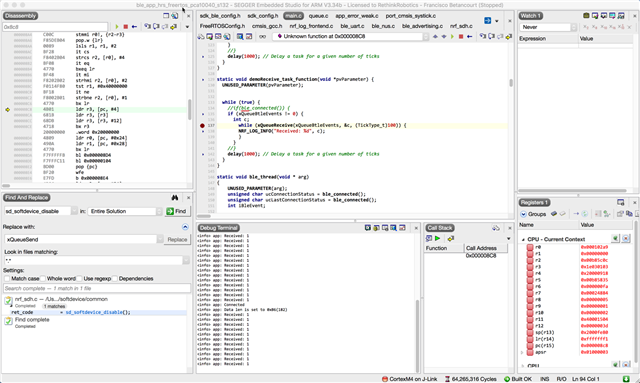The image size is (640, 383).
Task: Open editor tab list dropdown arrow
Action: tap(497, 21)
